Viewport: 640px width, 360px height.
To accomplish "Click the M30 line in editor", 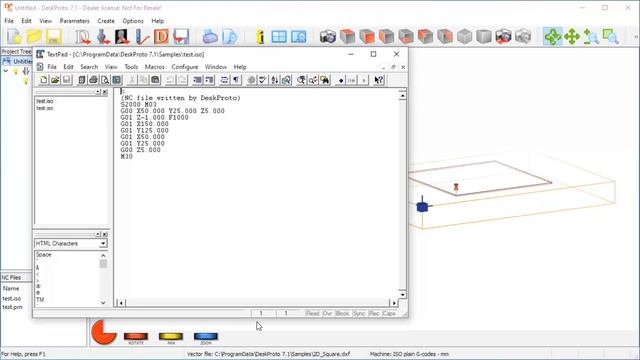I will (x=127, y=157).
